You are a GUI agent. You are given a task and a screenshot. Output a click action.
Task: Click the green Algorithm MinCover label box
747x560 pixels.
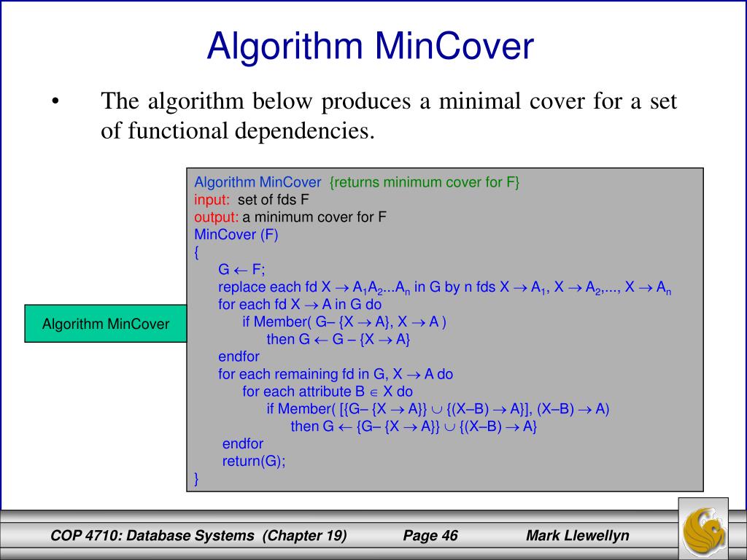105,324
